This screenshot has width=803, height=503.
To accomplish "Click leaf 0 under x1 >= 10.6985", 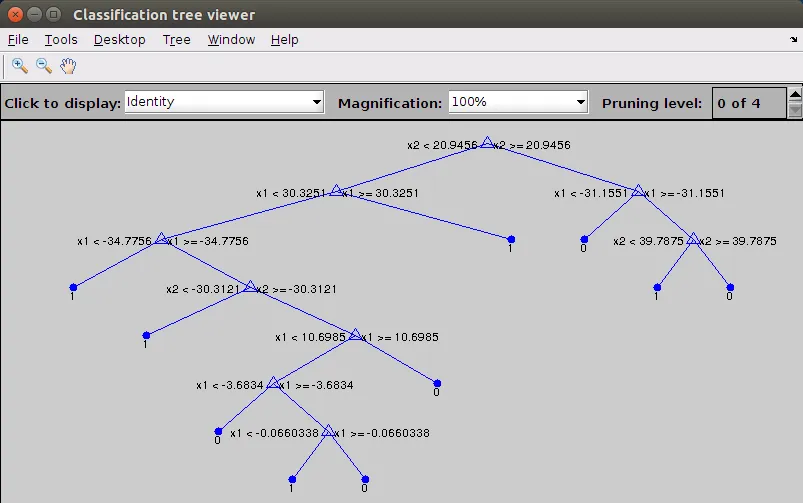I will 437,383.
